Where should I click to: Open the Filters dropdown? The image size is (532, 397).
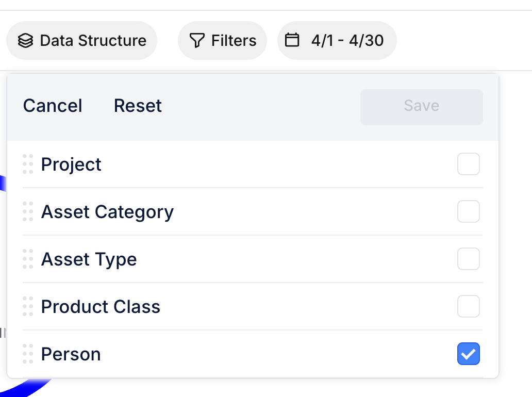[222, 39]
